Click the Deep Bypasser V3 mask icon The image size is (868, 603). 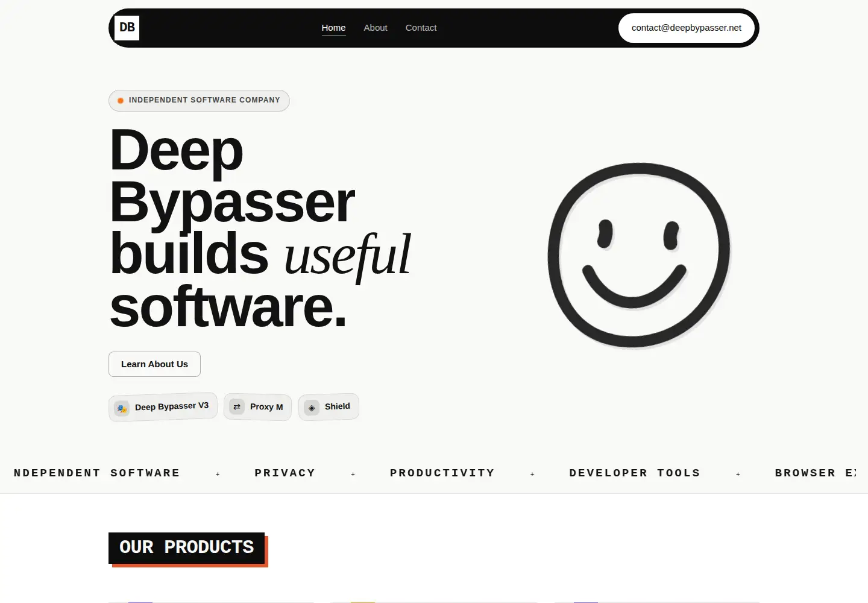click(x=122, y=409)
